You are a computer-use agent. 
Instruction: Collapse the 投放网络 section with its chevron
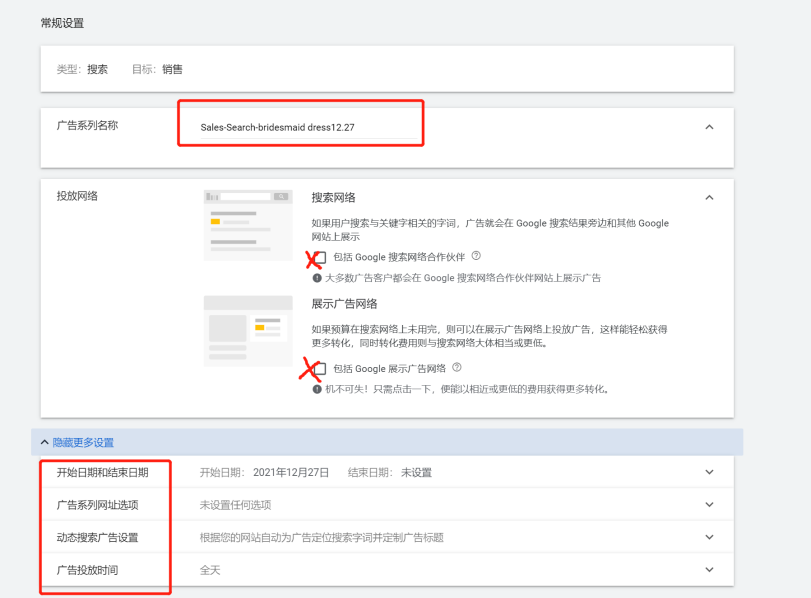coord(709,197)
